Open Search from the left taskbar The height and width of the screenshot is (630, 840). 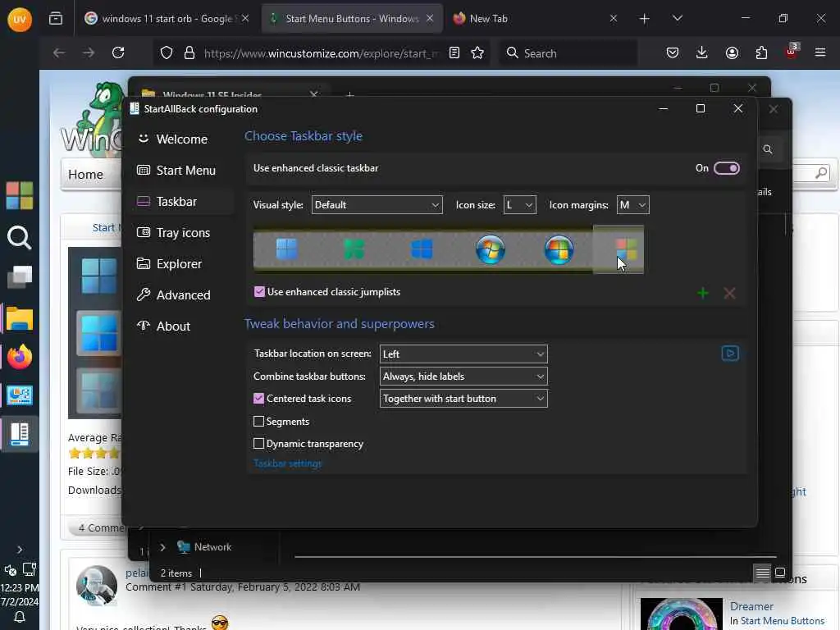coord(20,237)
